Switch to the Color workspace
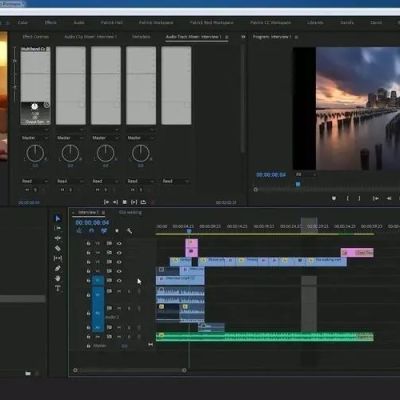 coord(23,22)
